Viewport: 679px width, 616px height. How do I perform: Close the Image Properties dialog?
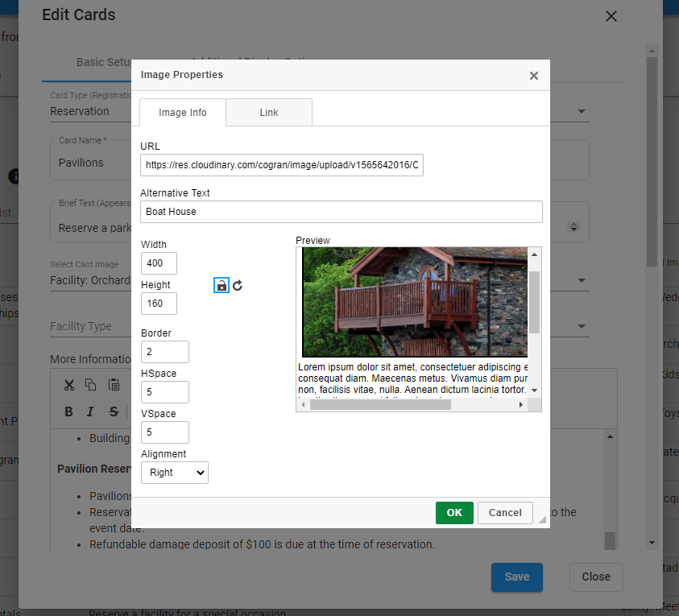click(x=533, y=76)
